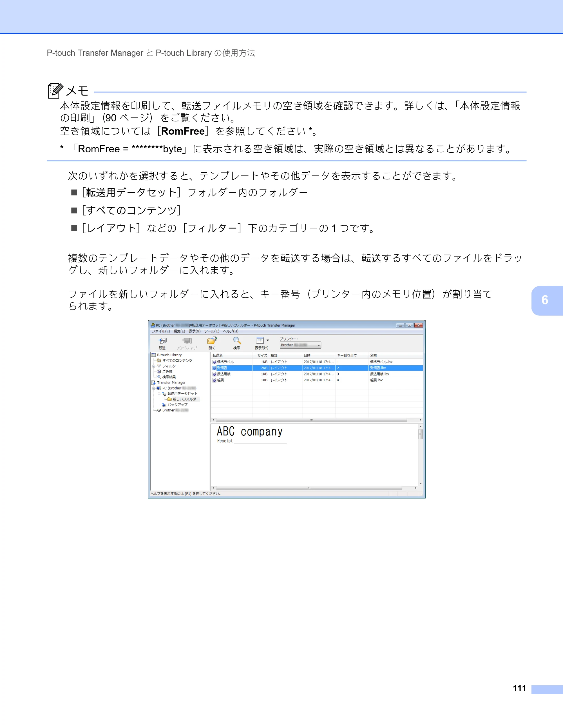Click the バックアップ toolbar icon
563x728 pixels.
point(187,343)
